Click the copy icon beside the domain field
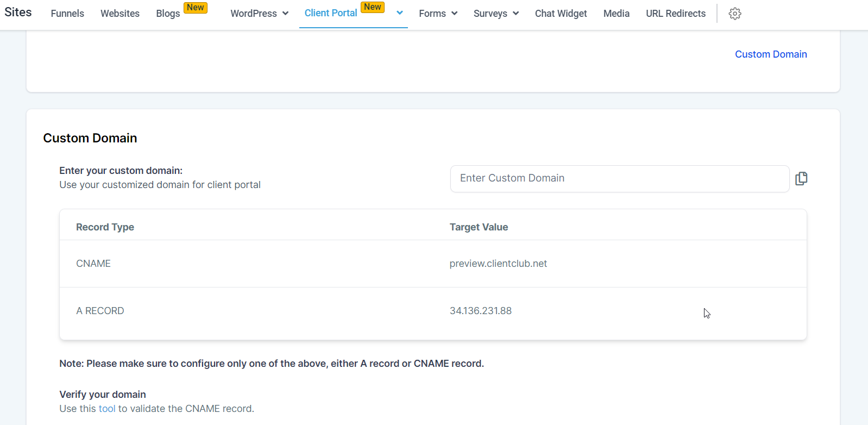868x425 pixels. pyautogui.click(x=801, y=179)
